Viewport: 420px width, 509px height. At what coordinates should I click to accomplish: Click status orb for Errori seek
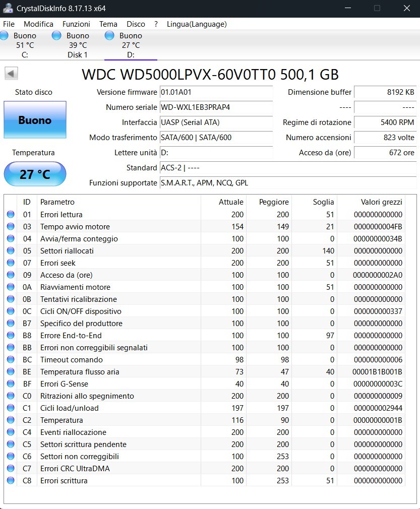(11, 263)
